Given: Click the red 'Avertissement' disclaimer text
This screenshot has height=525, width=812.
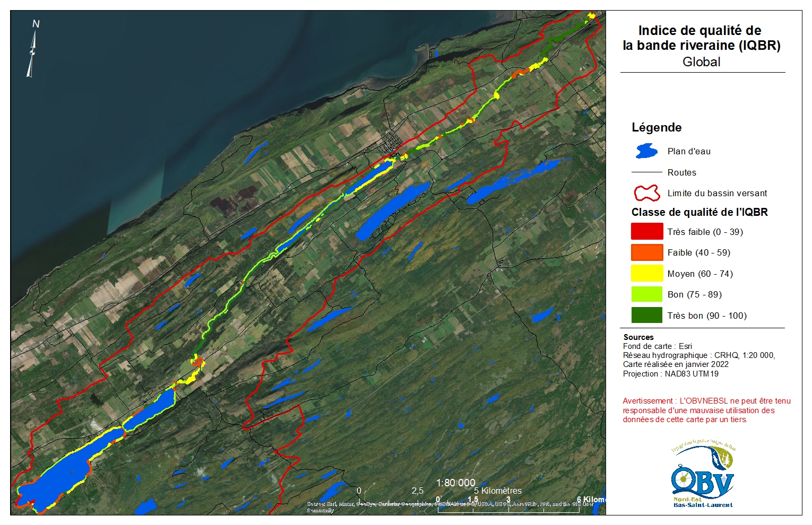Looking at the screenshot, I should [706, 410].
